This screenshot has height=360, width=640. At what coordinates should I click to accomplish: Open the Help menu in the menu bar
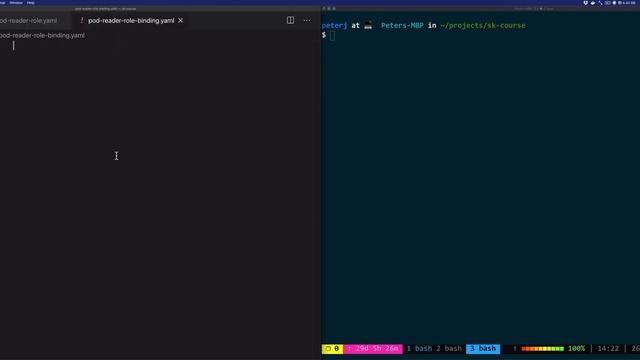31,3
